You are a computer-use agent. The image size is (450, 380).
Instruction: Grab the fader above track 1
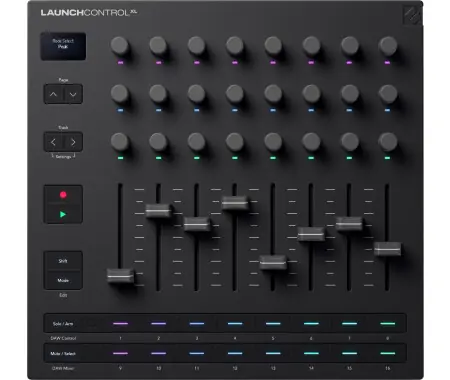pos(121,276)
